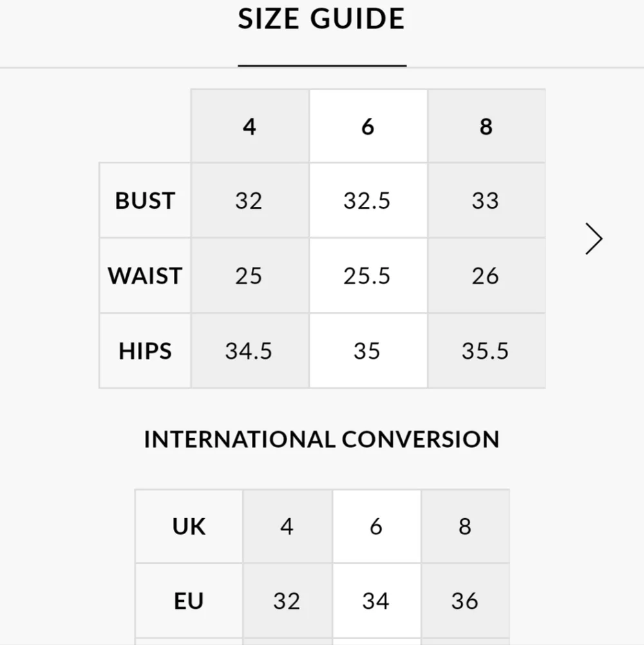Select size 8 column header

coord(486,126)
